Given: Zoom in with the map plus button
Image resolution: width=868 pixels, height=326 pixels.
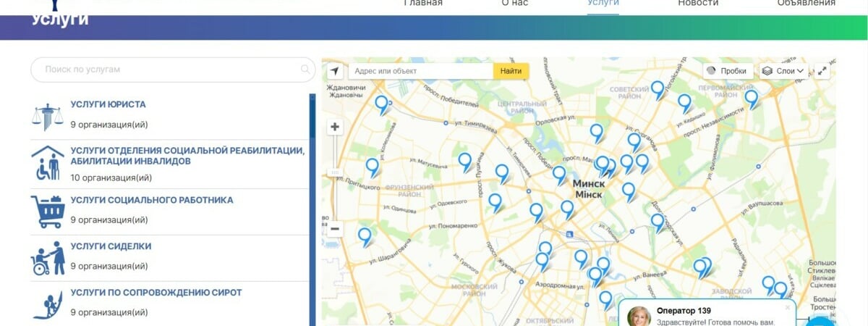Looking at the screenshot, I should 335,127.
